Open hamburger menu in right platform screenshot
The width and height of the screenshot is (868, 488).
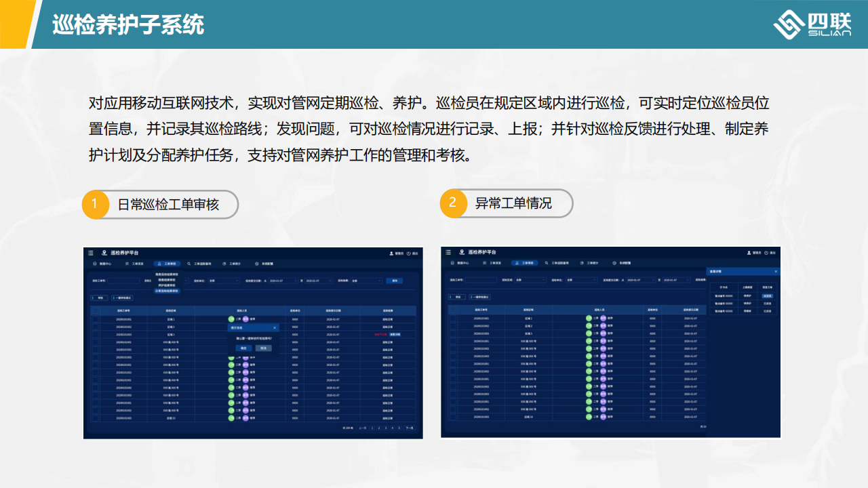click(x=448, y=252)
